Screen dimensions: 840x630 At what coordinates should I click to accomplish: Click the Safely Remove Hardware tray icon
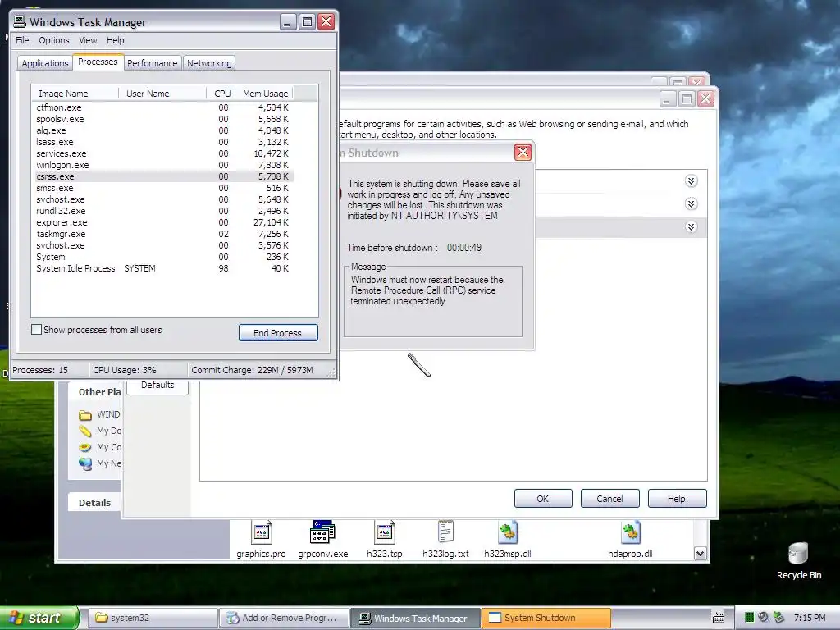click(x=779, y=618)
